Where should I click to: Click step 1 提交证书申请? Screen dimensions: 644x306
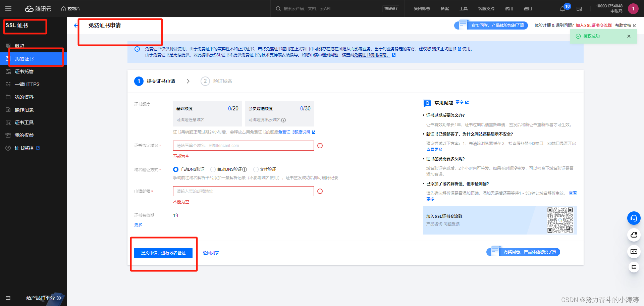[x=155, y=81]
